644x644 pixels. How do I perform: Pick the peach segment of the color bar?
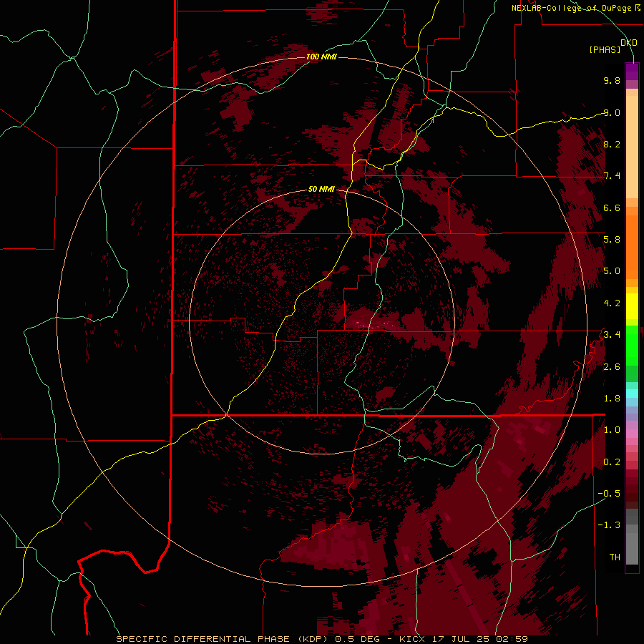[632, 147]
